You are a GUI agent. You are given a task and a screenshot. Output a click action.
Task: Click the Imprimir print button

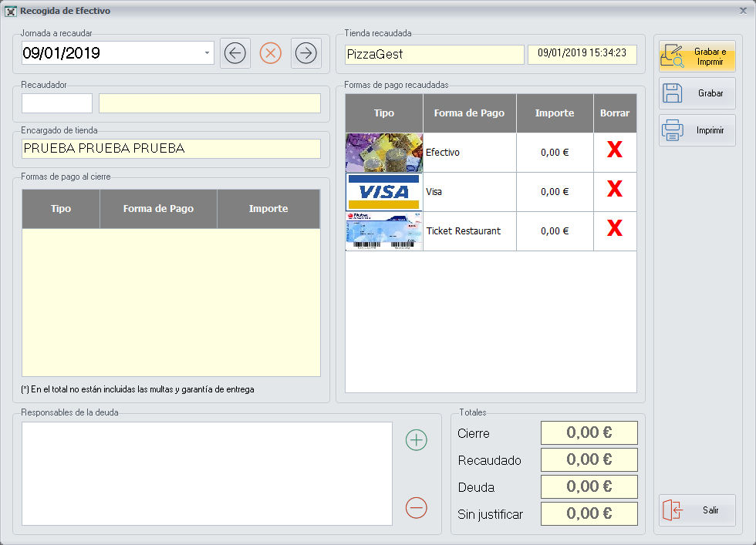pos(697,130)
